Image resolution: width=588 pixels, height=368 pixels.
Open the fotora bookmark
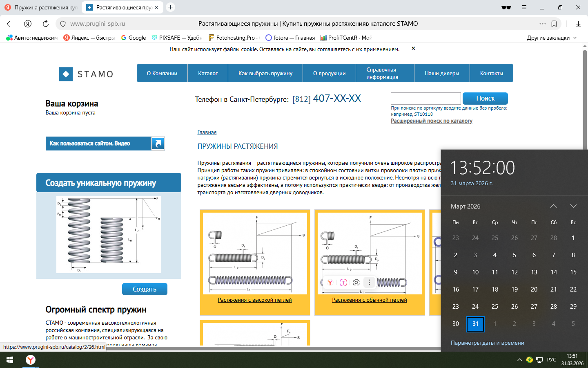290,38
